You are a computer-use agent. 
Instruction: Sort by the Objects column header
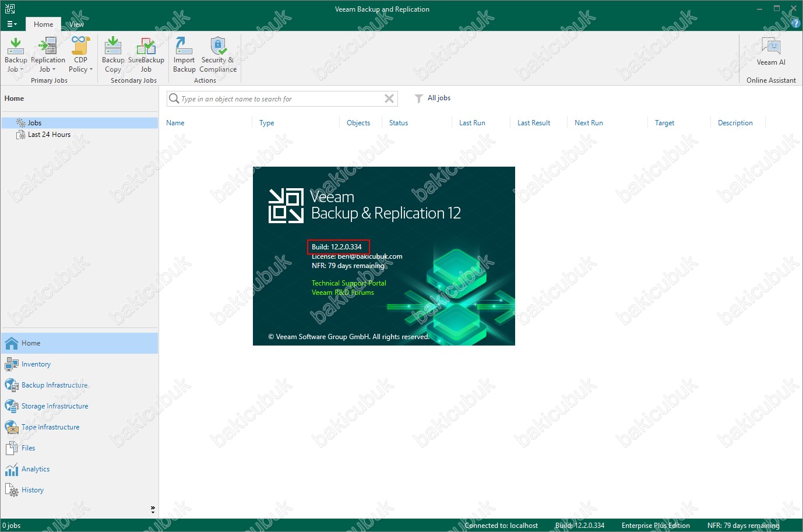358,123
